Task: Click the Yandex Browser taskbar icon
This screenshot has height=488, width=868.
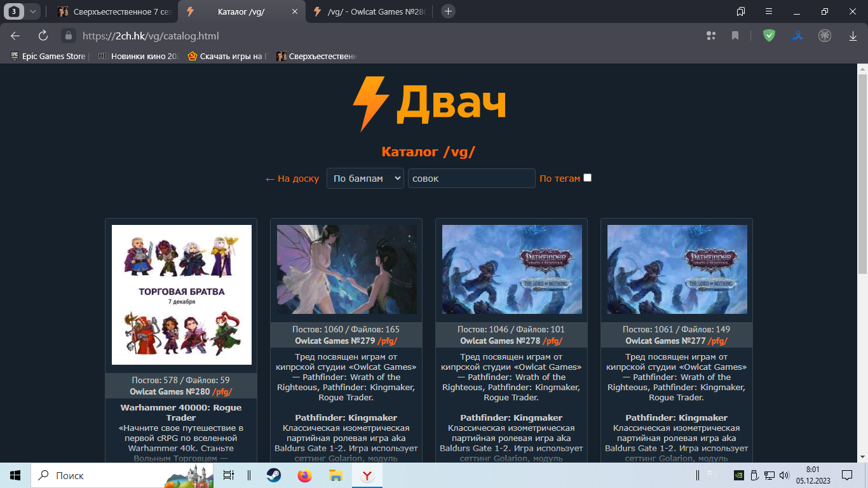Action: (367, 475)
